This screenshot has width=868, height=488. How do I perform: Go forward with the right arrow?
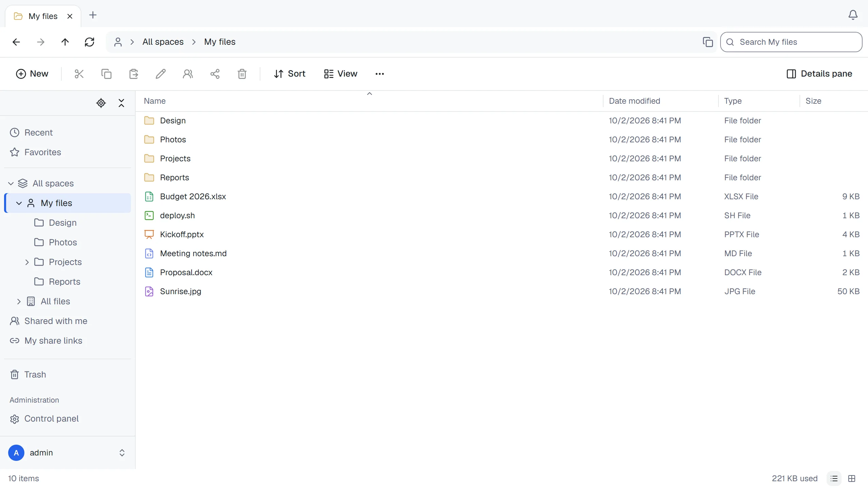(41, 42)
